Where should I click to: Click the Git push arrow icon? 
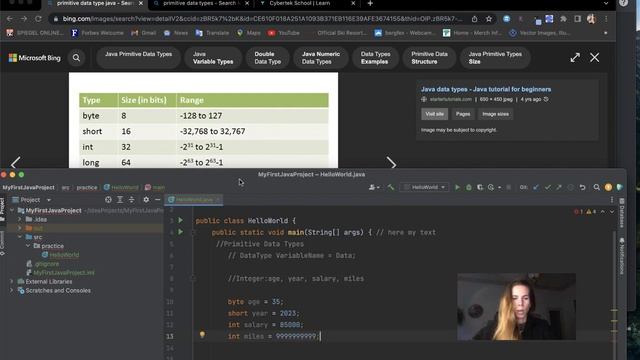[558, 187]
